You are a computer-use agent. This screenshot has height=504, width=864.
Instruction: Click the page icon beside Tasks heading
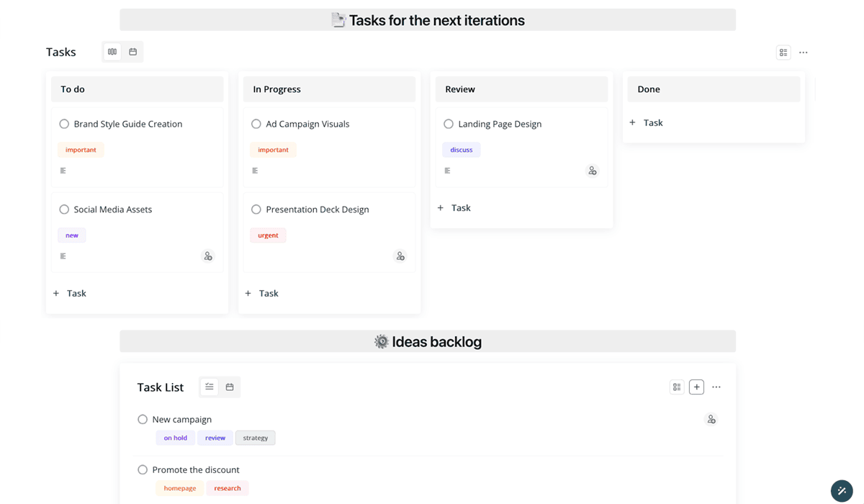(x=338, y=20)
